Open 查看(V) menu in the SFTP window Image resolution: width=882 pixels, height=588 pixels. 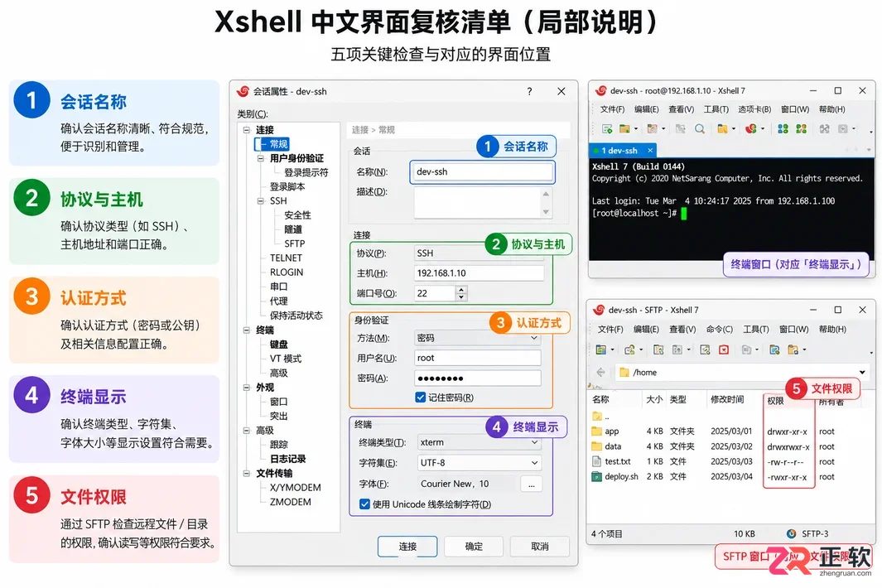click(682, 329)
